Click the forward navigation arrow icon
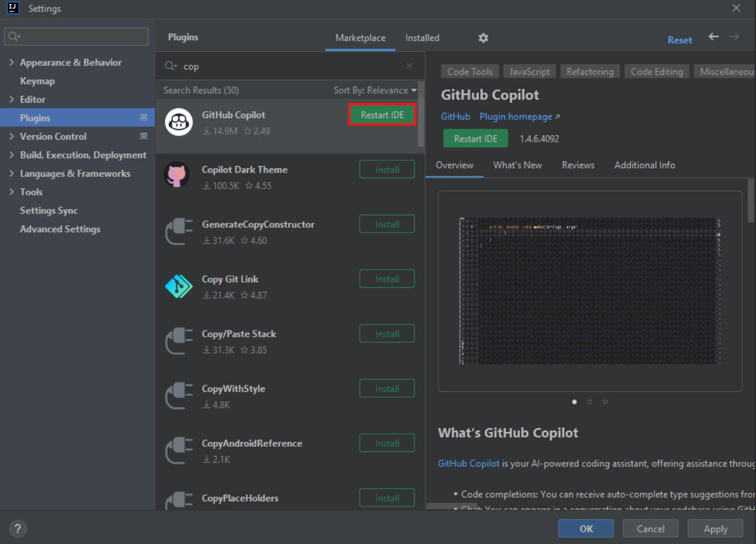 click(734, 36)
